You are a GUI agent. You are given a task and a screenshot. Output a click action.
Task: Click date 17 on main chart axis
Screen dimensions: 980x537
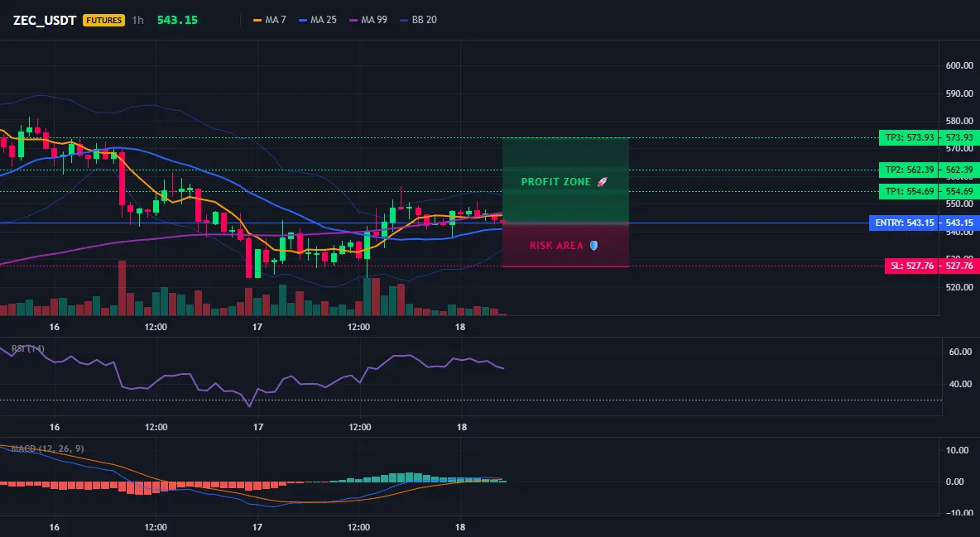click(x=257, y=327)
